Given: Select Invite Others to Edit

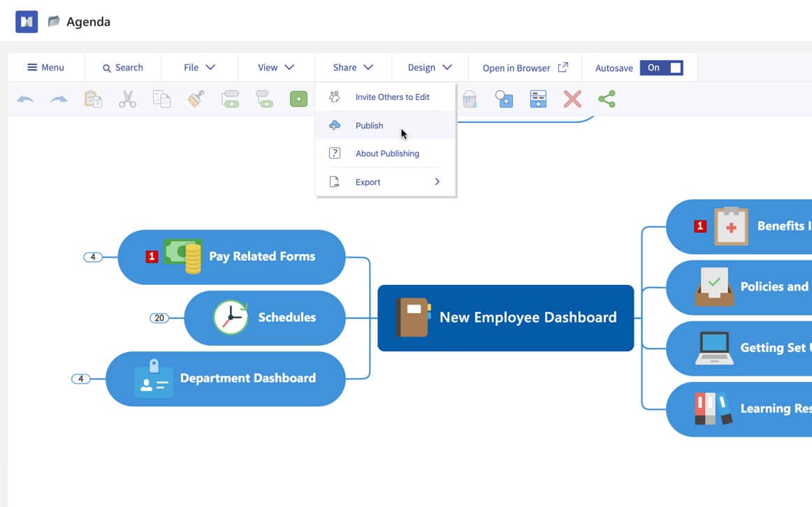Looking at the screenshot, I should click(x=392, y=97).
